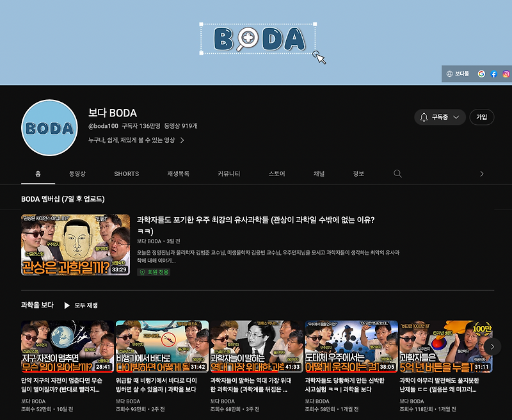Open the 비행기에서 바다로 다이빙 thumbnail
Image resolution: width=512 pixels, height=420 pixels.
pos(162,346)
